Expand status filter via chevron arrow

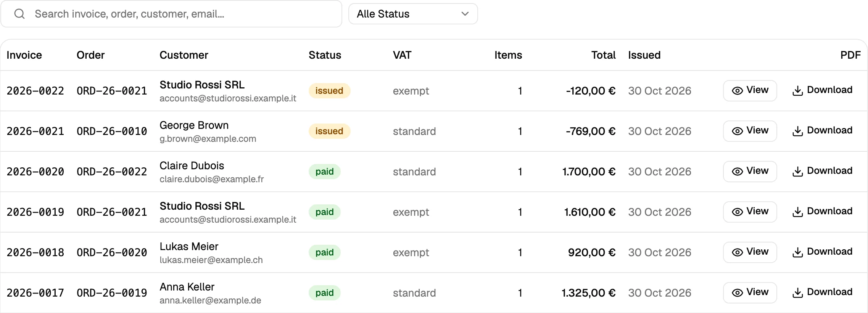pos(465,14)
